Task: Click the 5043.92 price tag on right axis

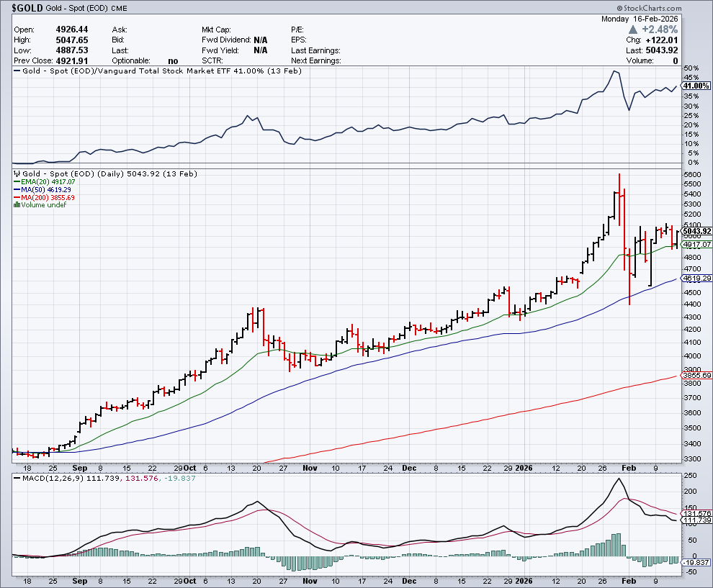Action: point(697,231)
